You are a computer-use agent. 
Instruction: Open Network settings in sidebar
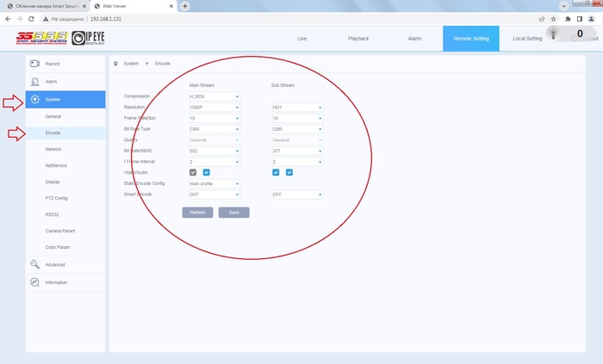[x=53, y=149]
